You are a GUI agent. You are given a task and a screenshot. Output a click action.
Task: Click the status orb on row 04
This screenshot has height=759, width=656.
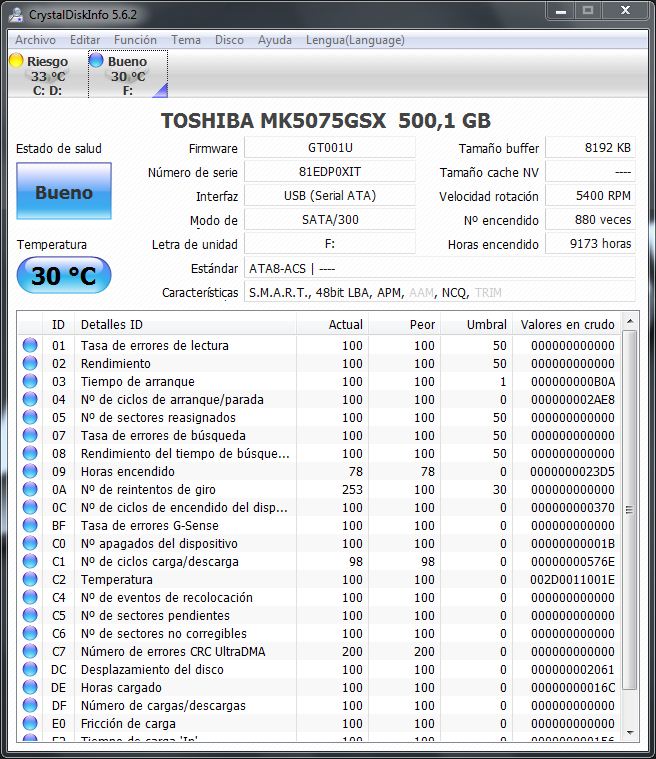click(30, 399)
